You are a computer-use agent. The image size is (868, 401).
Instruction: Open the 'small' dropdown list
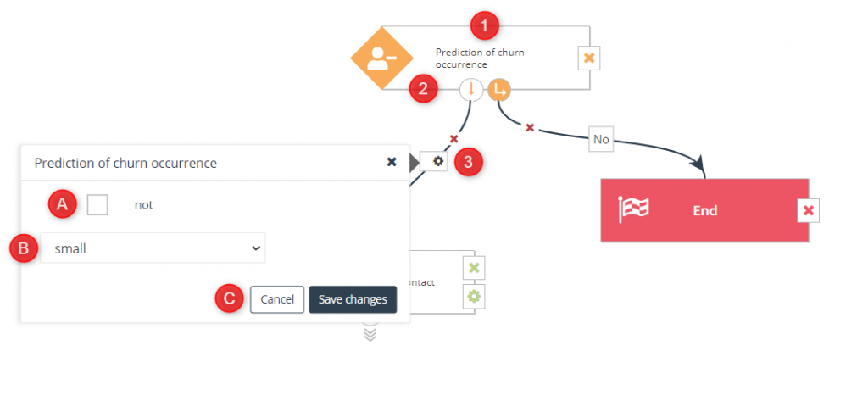coord(153,248)
